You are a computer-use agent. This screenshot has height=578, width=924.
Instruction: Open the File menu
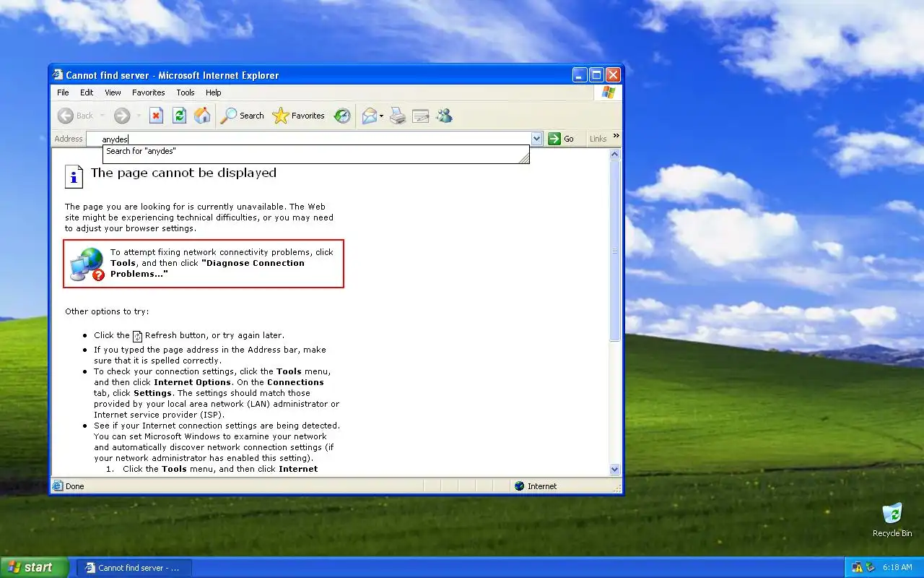click(63, 92)
